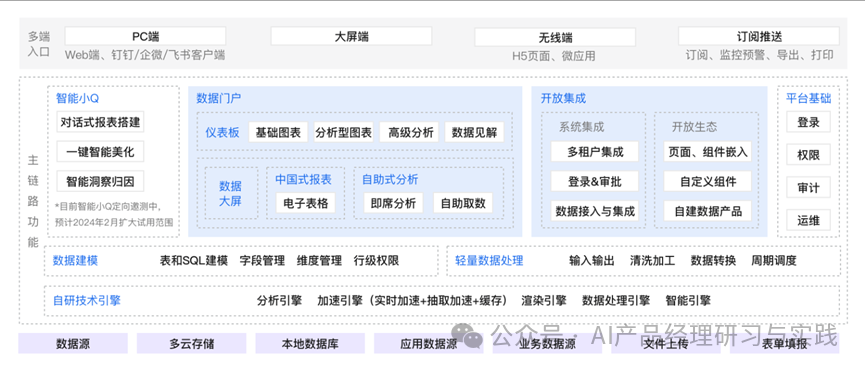
Task: Click the 行级权限 text
Action: (376, 261)
